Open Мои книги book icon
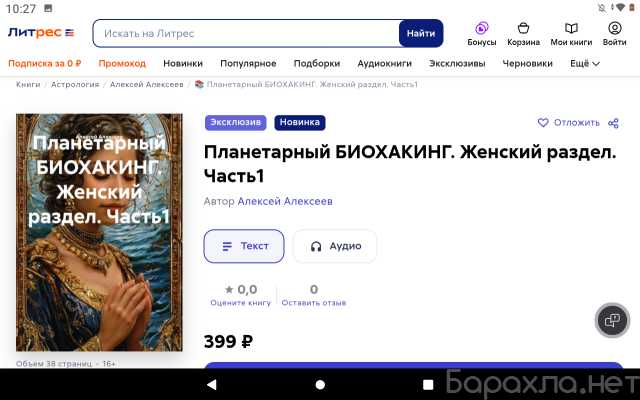Viewport: 640px width, 400px height. tap(571, 28)
